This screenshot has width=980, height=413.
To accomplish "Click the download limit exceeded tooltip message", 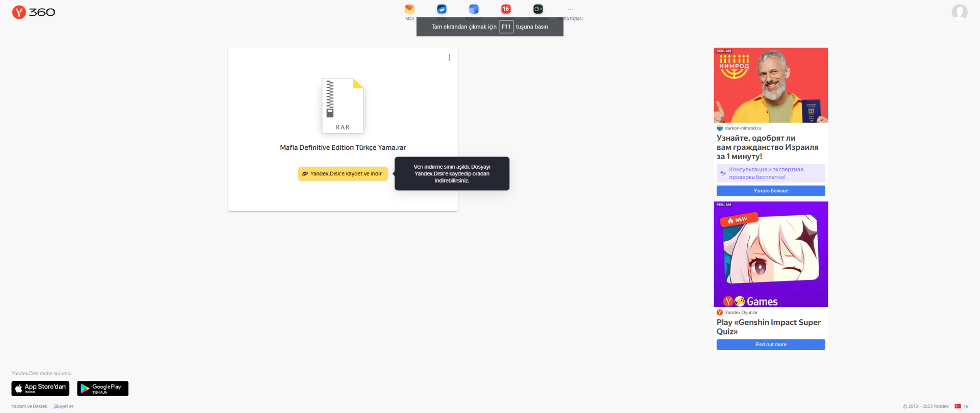I will tap(452, 174).
